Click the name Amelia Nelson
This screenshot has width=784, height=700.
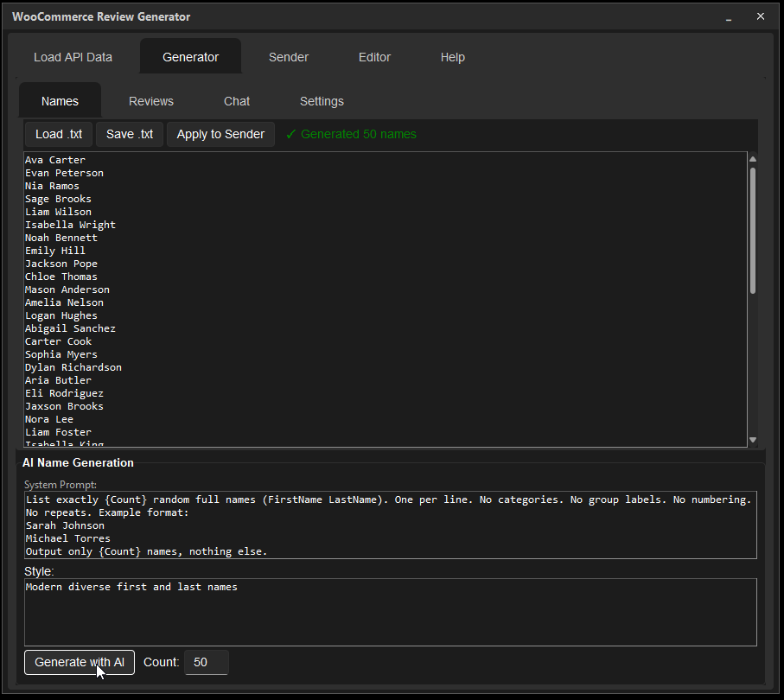tap(64, 303)
